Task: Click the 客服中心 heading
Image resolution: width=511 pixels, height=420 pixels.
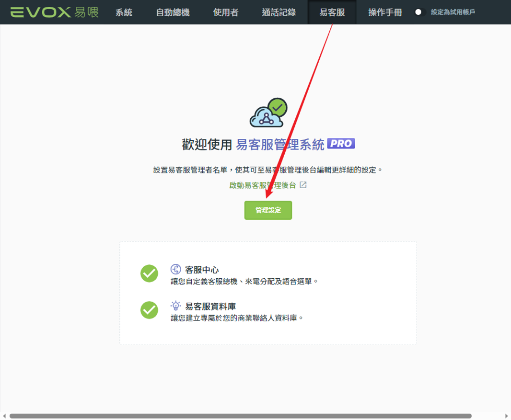Action: tap(202, 270)
